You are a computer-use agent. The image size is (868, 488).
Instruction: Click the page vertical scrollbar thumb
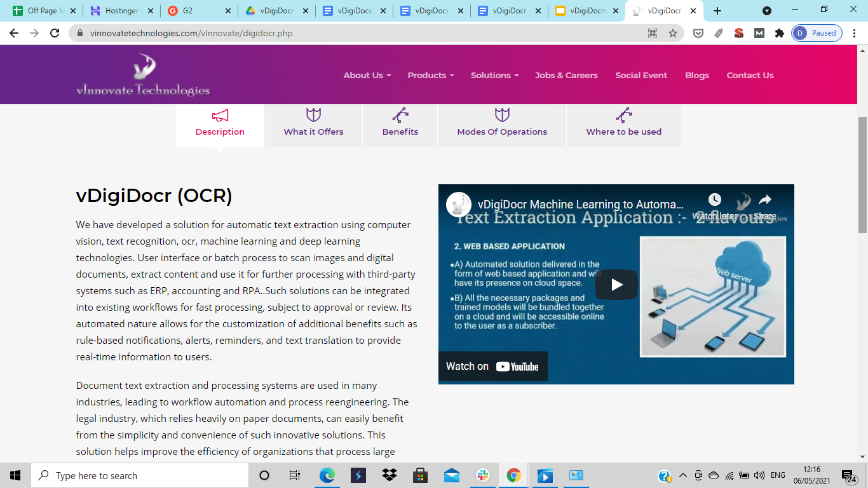[x=862, y=175]
